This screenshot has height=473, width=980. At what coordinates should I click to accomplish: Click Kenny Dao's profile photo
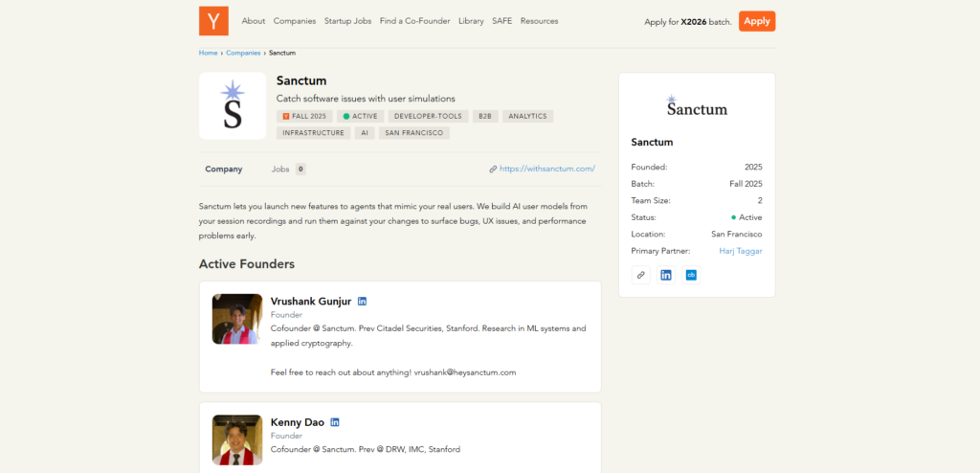click(237, 439)
